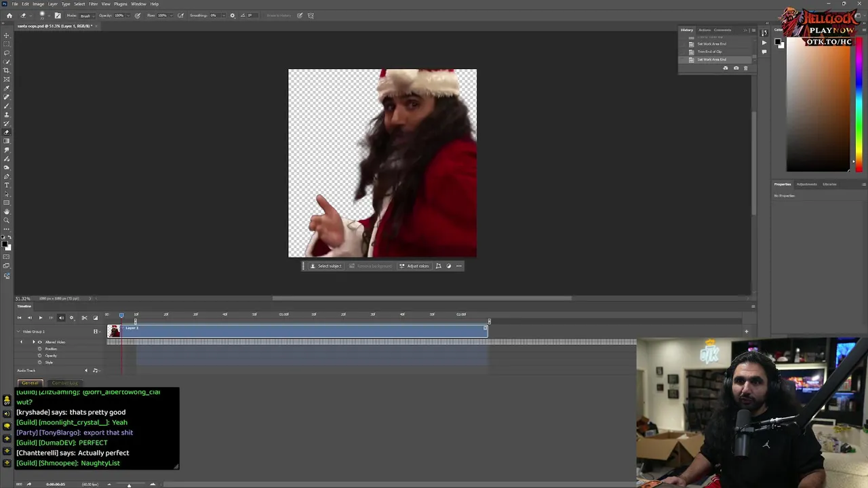Split clip at playhead with scissors
Viewport: 868px width, 488px height.
pyautogui.click(x=84, y=318)
